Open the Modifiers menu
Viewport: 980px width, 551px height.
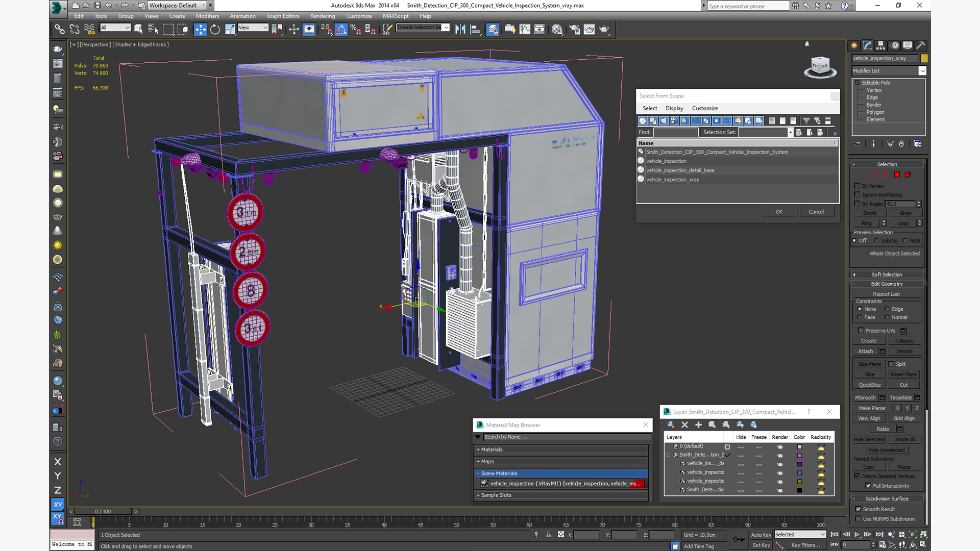click(207, 16)
